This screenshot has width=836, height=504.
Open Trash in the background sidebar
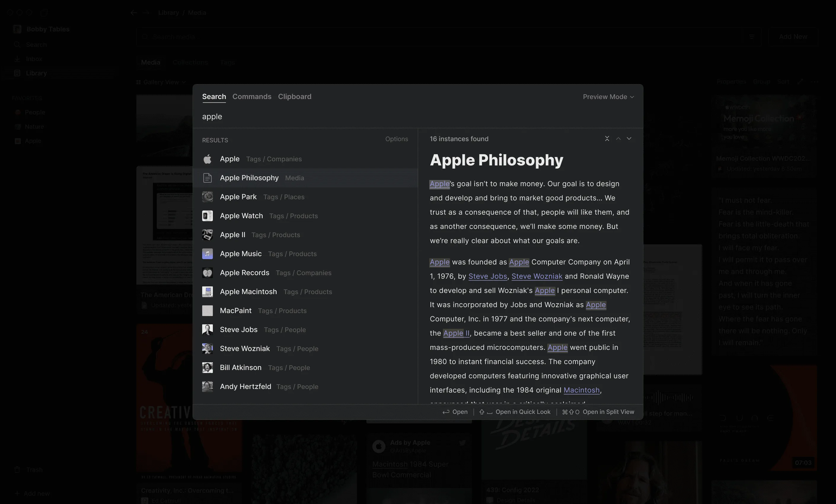coord(34,470)
